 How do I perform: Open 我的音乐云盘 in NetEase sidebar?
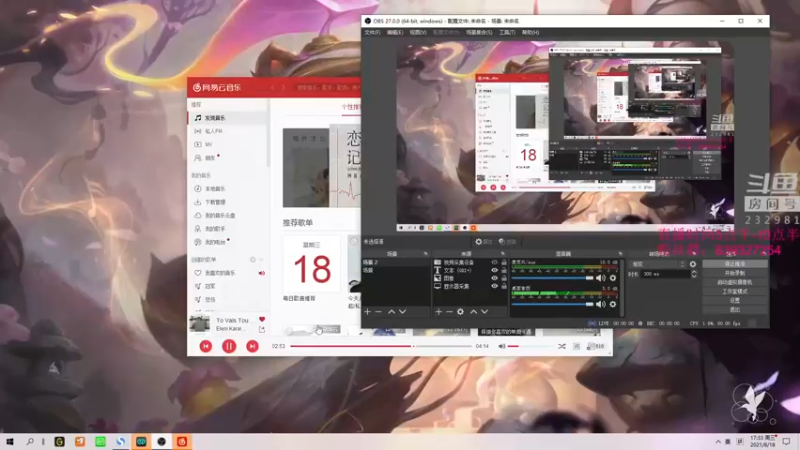pos(228,215)
